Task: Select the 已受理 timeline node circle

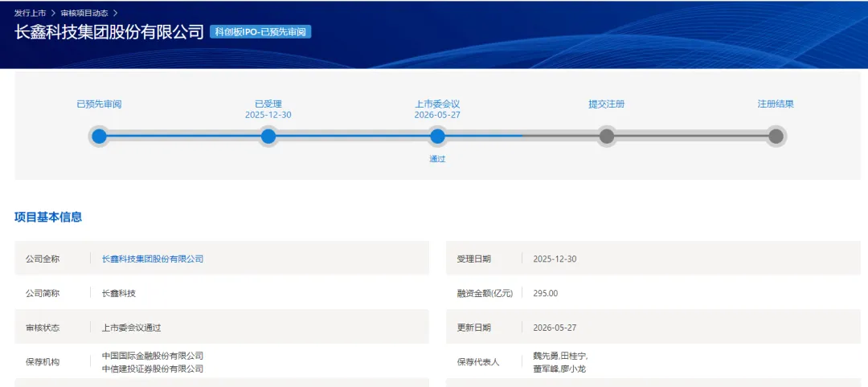Action: pos(268,136)
